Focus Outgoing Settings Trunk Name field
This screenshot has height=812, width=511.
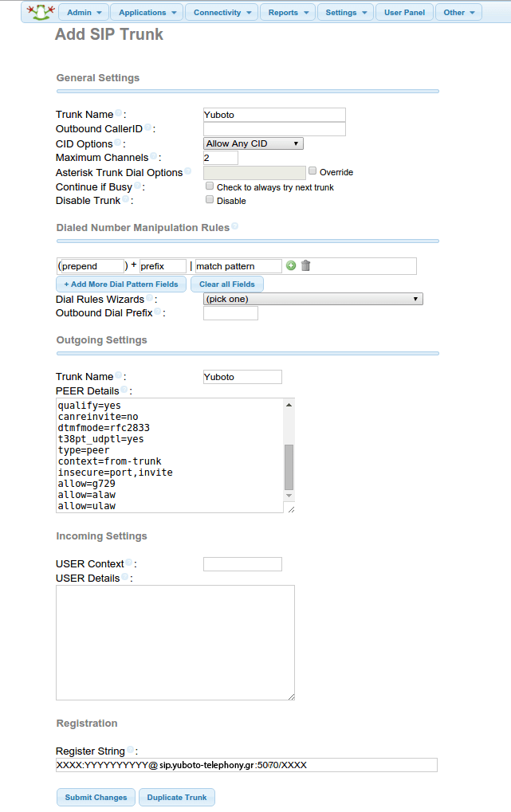[242, 377]
